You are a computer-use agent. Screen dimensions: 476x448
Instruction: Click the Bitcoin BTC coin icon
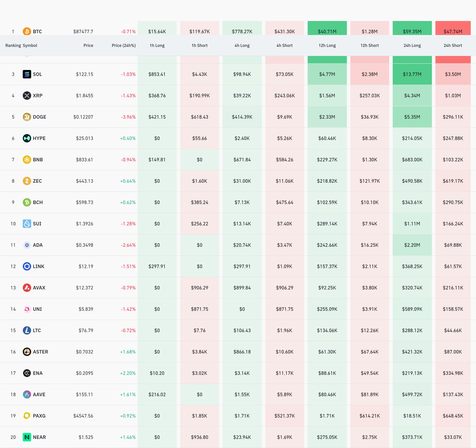pyautogui.click(x=27, y=31)
